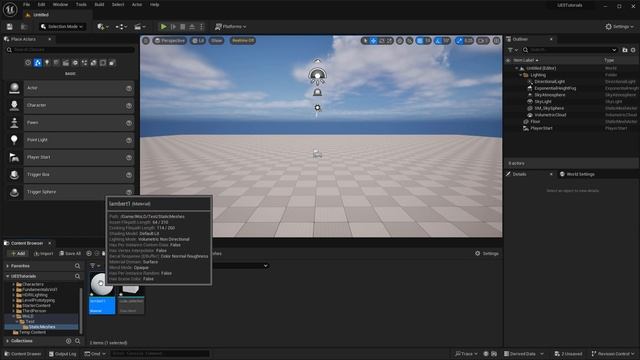
Task: Activate the Select objects viewport tool
Action: pyautogui.click(x=365, y=40)
